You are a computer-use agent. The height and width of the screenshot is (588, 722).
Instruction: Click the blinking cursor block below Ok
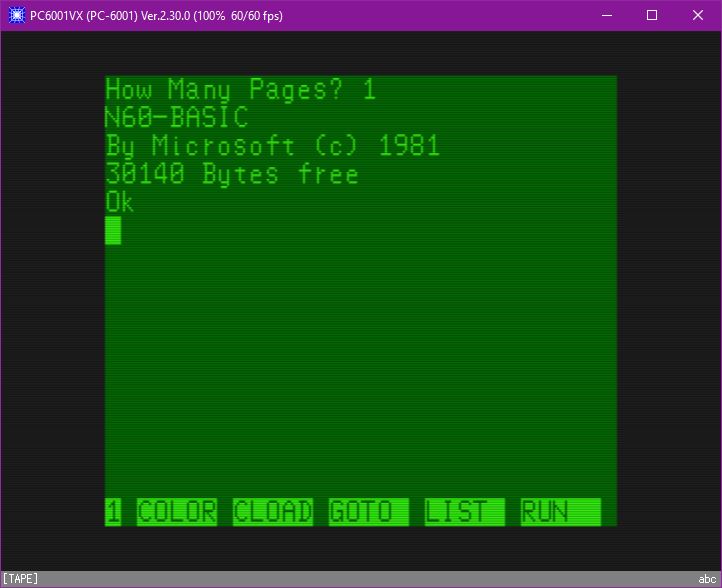(x=113, y=230)
